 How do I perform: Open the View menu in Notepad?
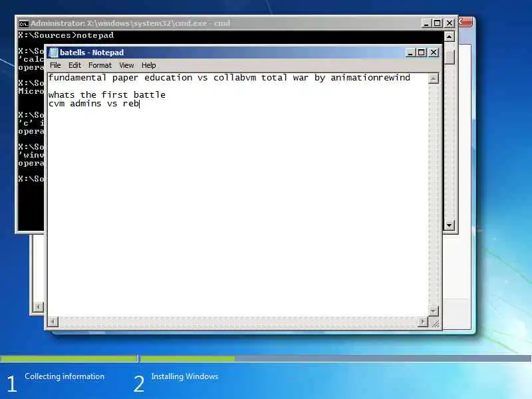pos(126,65)
